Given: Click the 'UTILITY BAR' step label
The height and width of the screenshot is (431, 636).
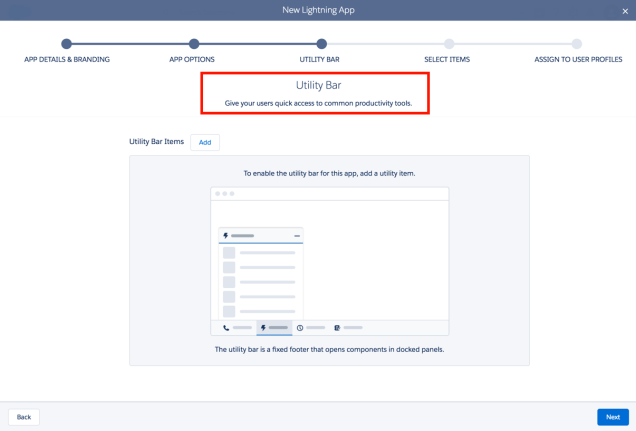Looking at the screenshot, I should tap(320, 59).
